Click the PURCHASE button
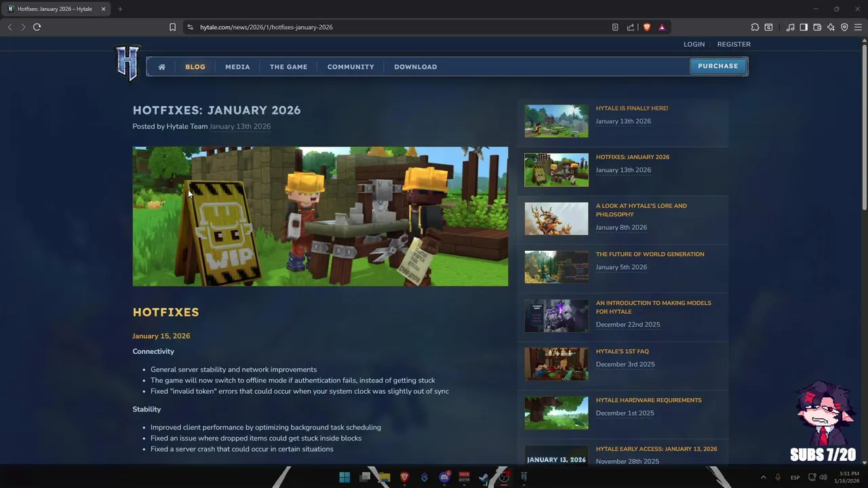Viewport: 868px width, 488px height. [718, 66]
